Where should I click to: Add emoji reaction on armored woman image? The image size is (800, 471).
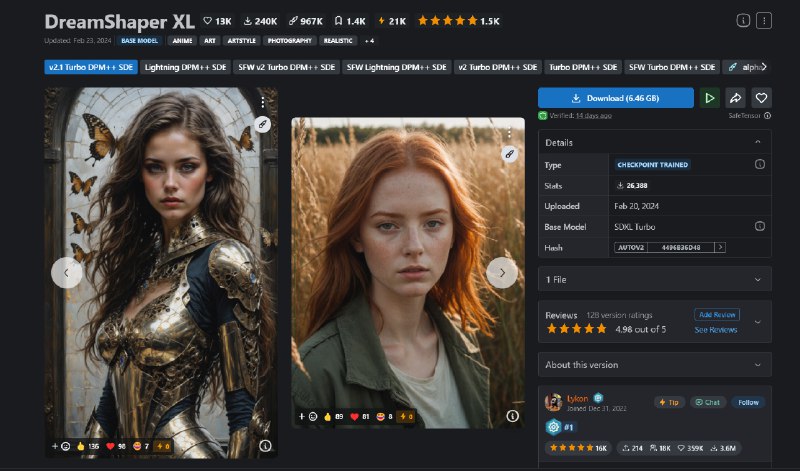point(61,446)
